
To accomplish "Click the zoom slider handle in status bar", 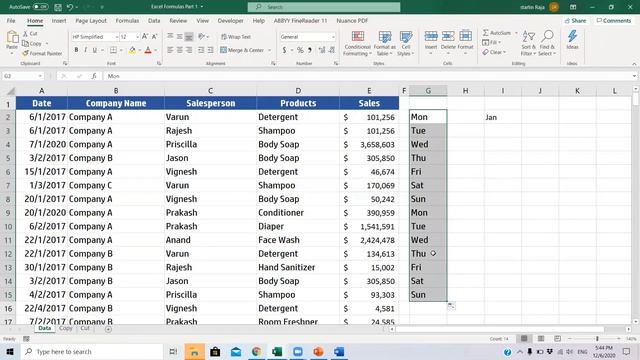I will tap(597, 338).
